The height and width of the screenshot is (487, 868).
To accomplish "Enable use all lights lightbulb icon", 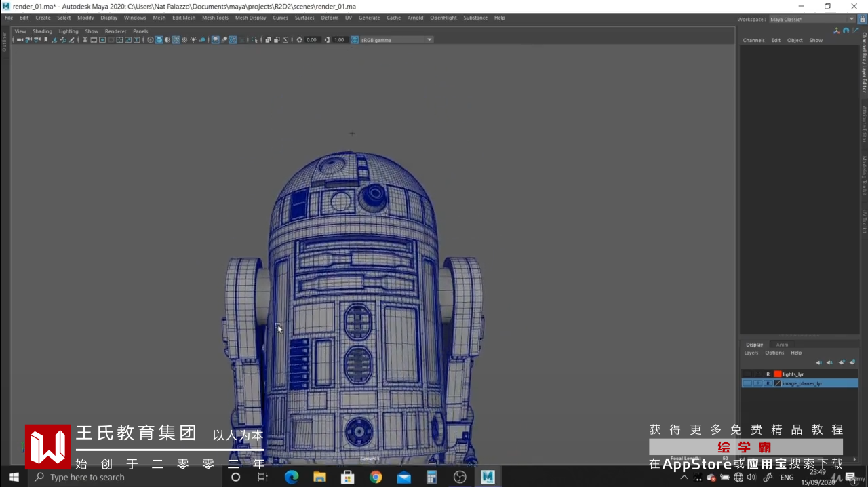I will (193, 40).
